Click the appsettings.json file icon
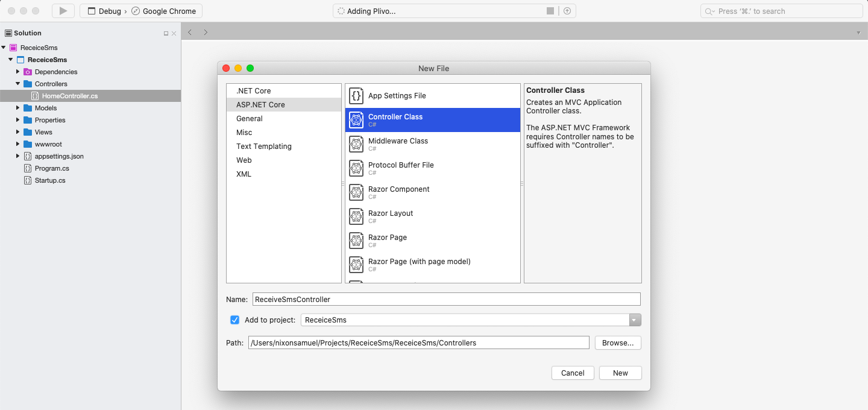 pos(27,156)
